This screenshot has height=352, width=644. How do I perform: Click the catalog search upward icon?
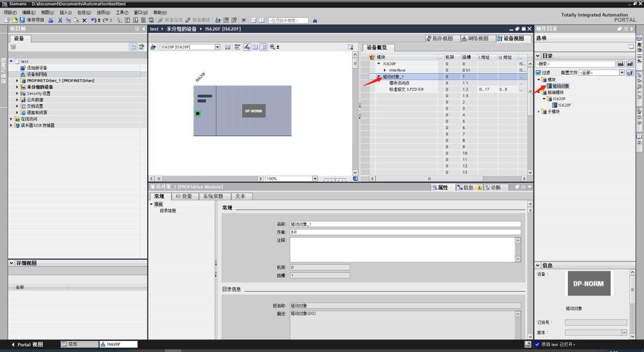coord(629,64)
